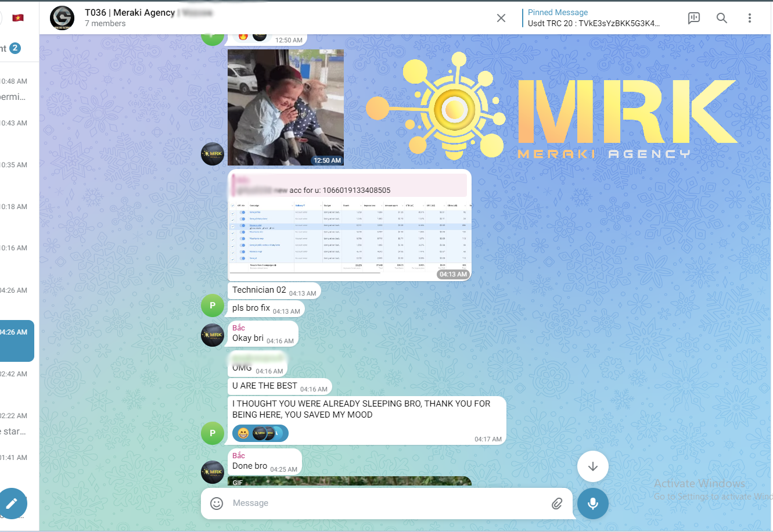
Task: Open MRK avatar beside 'Done bro' message
Action: pyautogui.click(x=213, y=472)
